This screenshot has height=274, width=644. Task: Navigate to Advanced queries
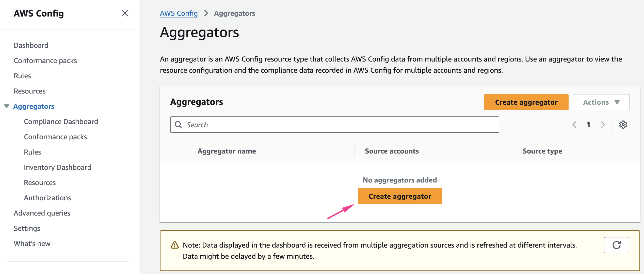[42, 213]
